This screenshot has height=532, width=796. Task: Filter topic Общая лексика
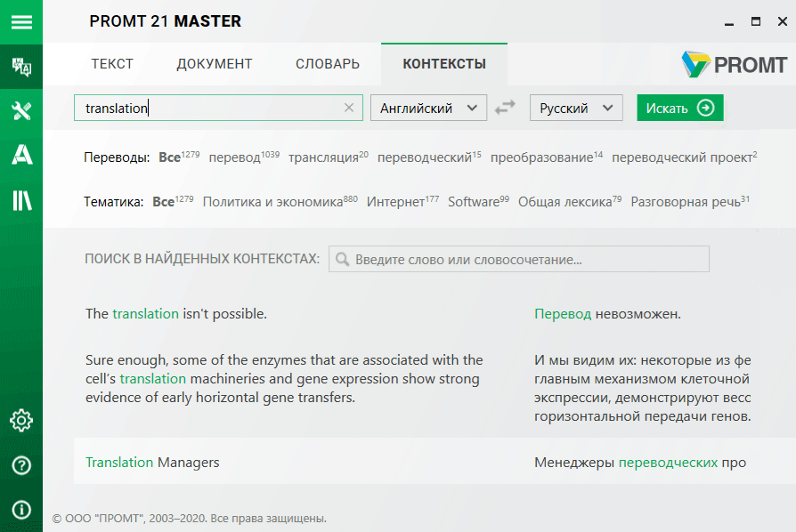[570, 201]
